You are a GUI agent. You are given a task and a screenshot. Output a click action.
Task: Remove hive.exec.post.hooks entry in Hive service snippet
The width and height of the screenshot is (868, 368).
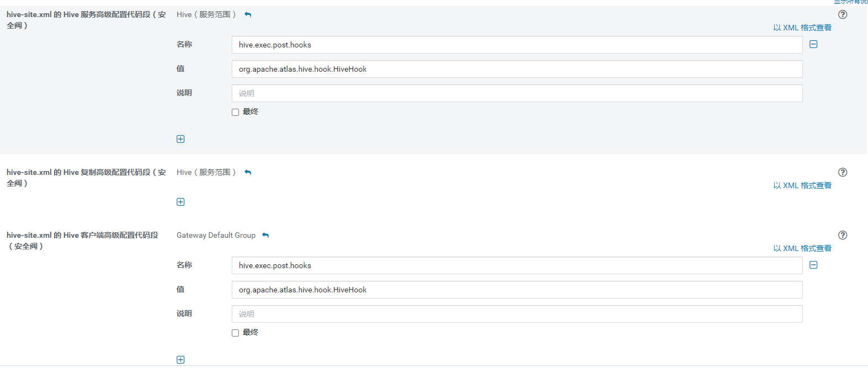(813, 44)
